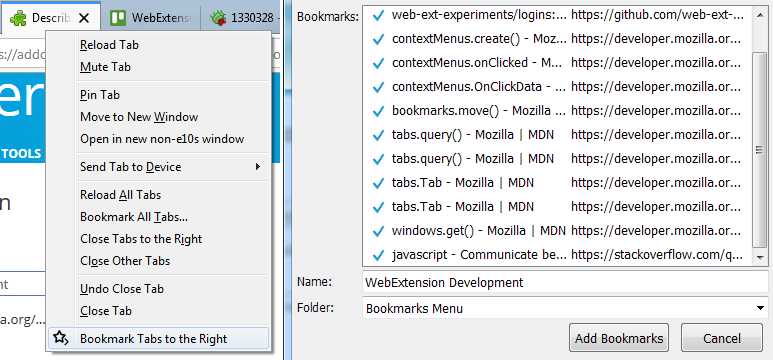Open the Folder dropdown showing Bookmarks Menu

pos(565,309)
